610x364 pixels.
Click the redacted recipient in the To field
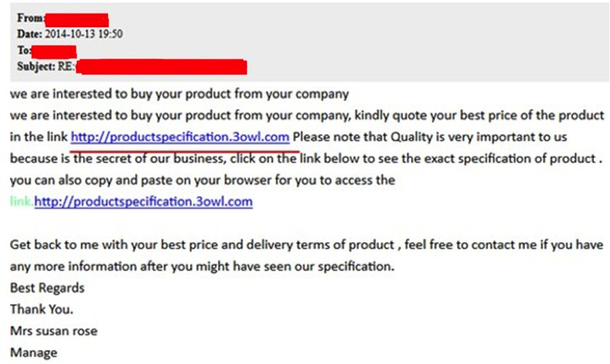pyautogui.click(x=54, y=51)
